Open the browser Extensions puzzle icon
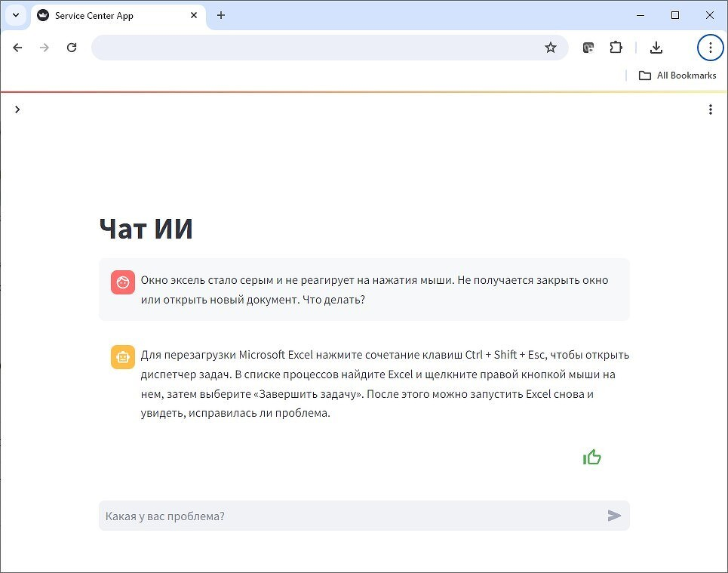 (616, 48)
